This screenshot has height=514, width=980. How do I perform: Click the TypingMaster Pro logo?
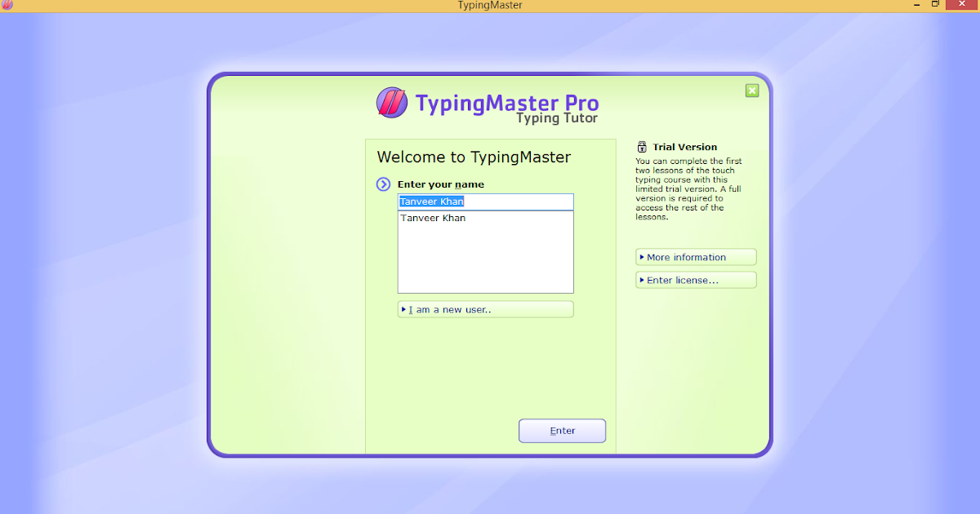392,103
